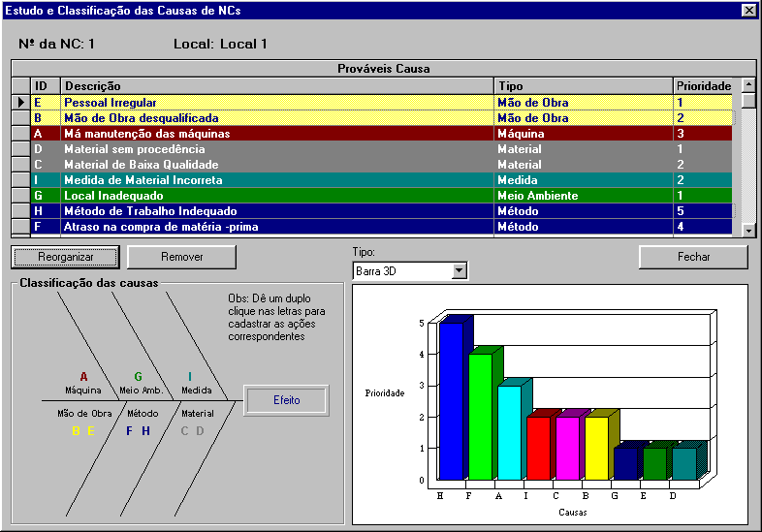
Task: Click the dark green E bar in chart
Action: (655, 464)
